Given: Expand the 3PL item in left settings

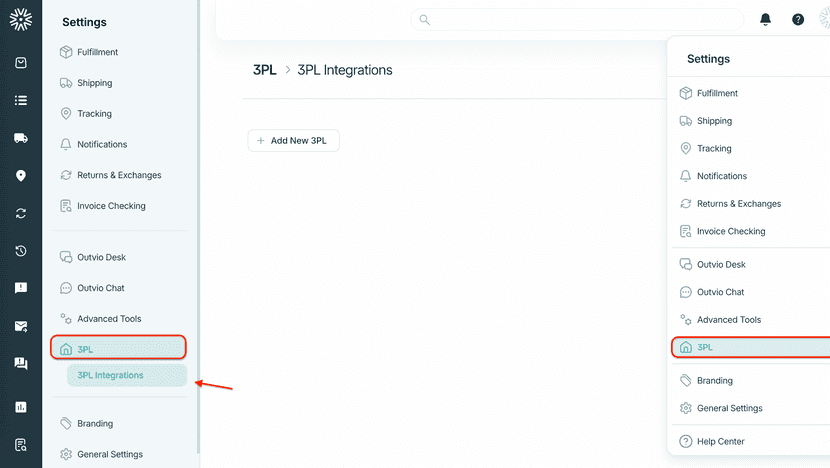Looking at the screenshot, I should click(x=119, y=348).
